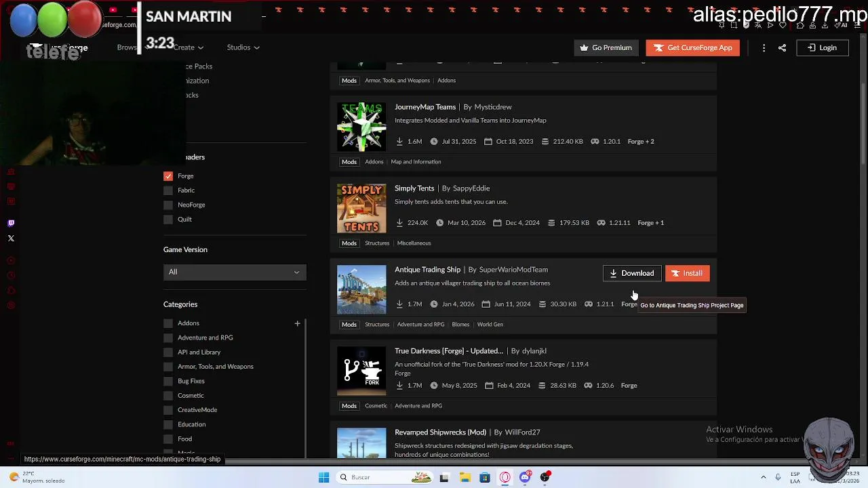This screenshot has width=868, height=488.
Task: Open the JourneyMap Teams mod thumbnail
Action: tap(361, 127)
